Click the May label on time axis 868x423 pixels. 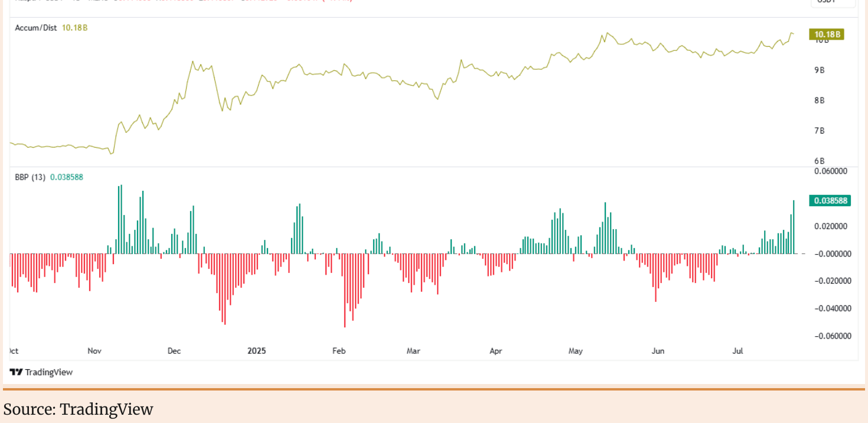(x=575, y=351)
